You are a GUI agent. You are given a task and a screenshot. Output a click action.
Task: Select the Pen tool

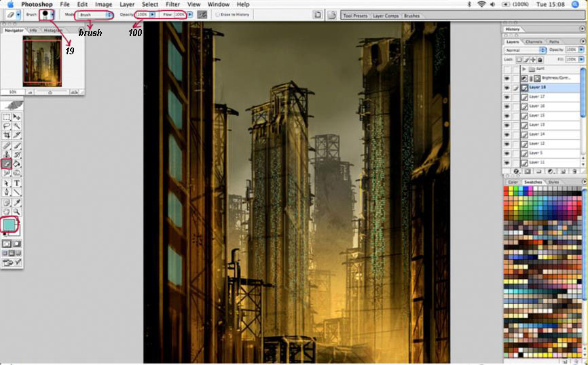[x=7, y=192]
